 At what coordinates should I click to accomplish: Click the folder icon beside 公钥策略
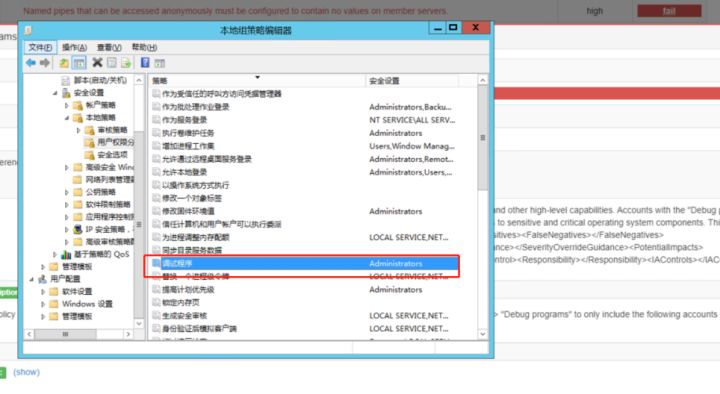[x=78, y=192]
